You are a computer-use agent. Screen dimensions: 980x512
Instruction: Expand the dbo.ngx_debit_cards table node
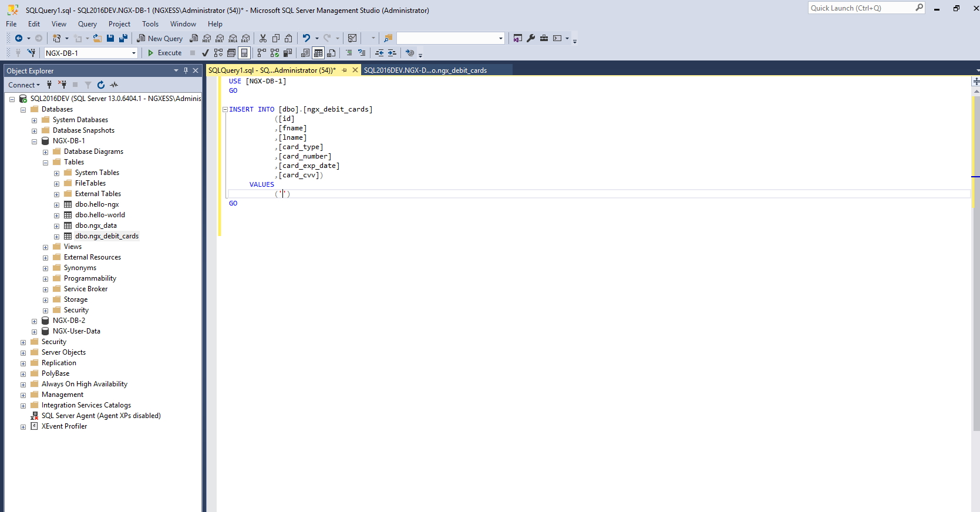(x=56, y=237)
